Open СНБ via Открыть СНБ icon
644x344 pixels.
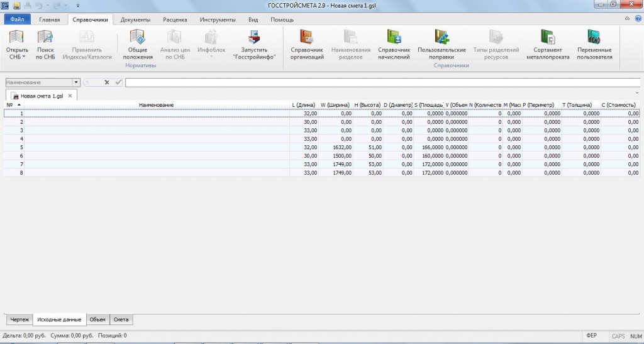pos(17,37)
